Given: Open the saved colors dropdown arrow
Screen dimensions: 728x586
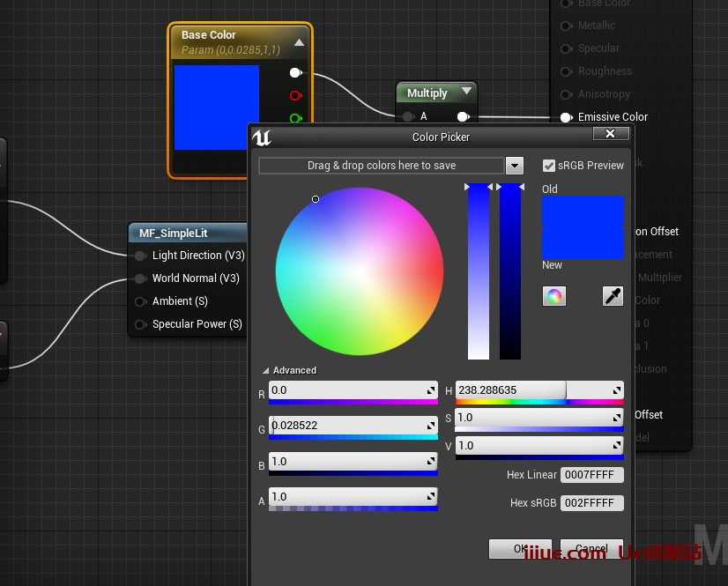Looking at the screenshot, I should point(515,166).
